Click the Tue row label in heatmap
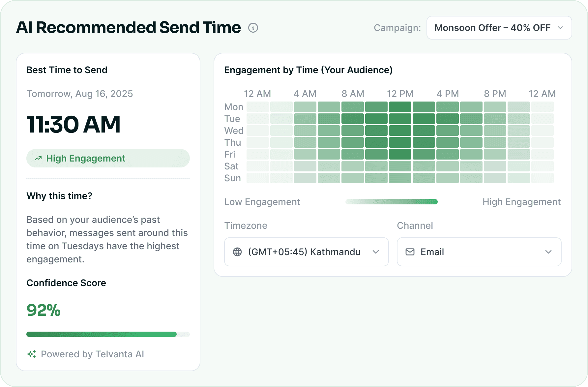Viewport: 588px width, 387px height. coord(232,119)
